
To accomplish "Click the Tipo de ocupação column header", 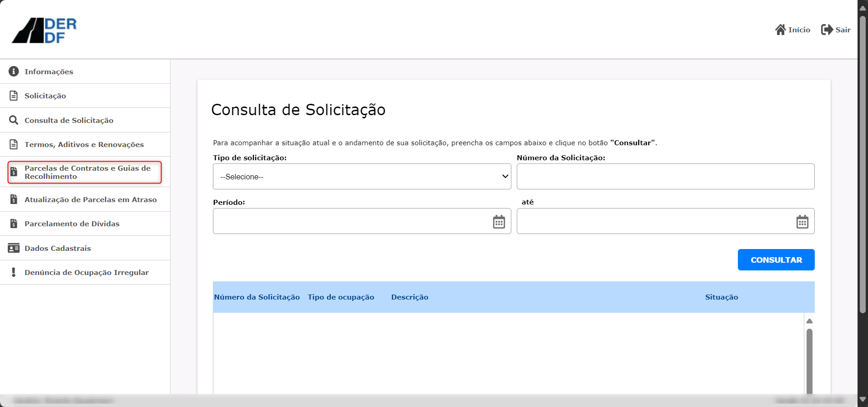I will point(341,297).
